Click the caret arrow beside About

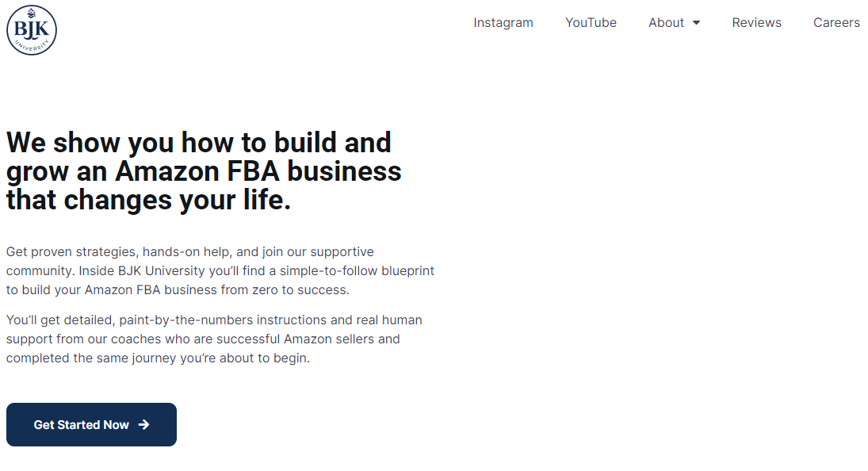[x=697, y=23]
